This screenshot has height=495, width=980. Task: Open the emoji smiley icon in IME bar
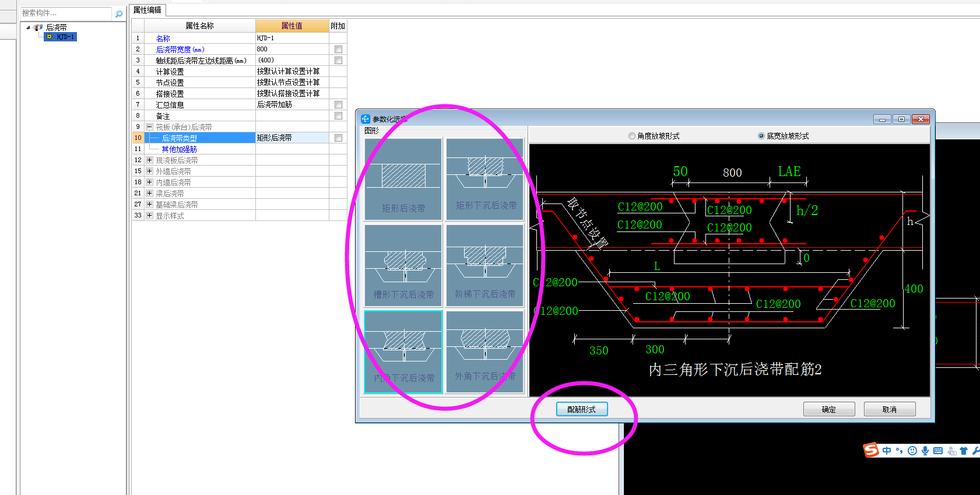(x=912, y=451)
